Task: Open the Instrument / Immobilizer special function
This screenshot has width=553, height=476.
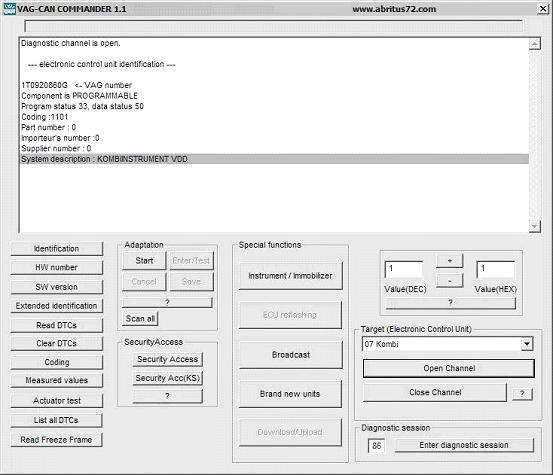Action: coord(290,276)
